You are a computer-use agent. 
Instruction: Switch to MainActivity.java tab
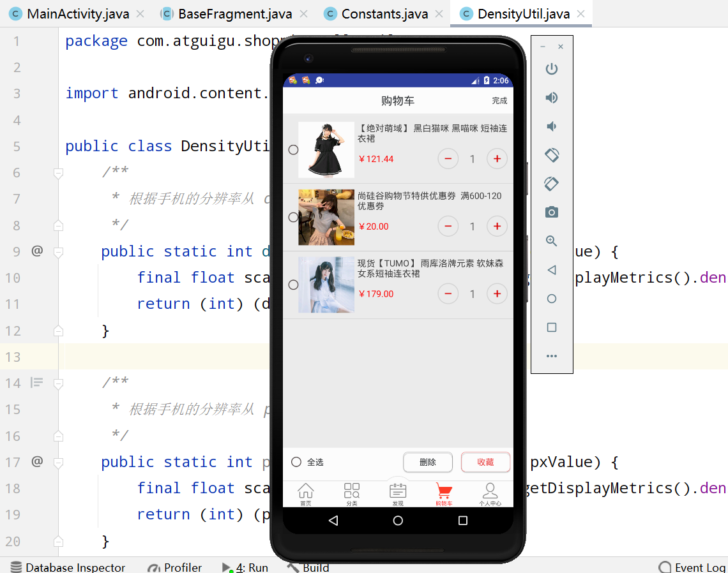pos(77,14)
